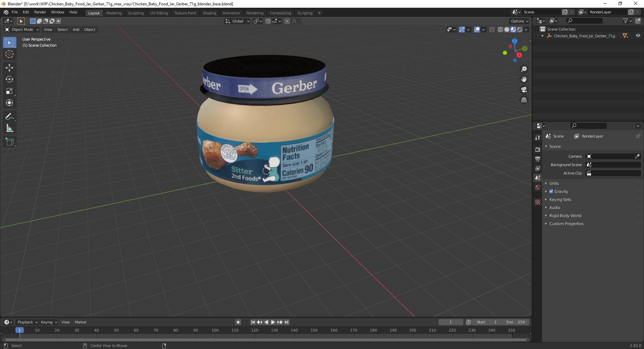Image resolution: width=644 pixels, height=349 pixels.
Task: Expand the Audio panel
Action: coord(554,207)
